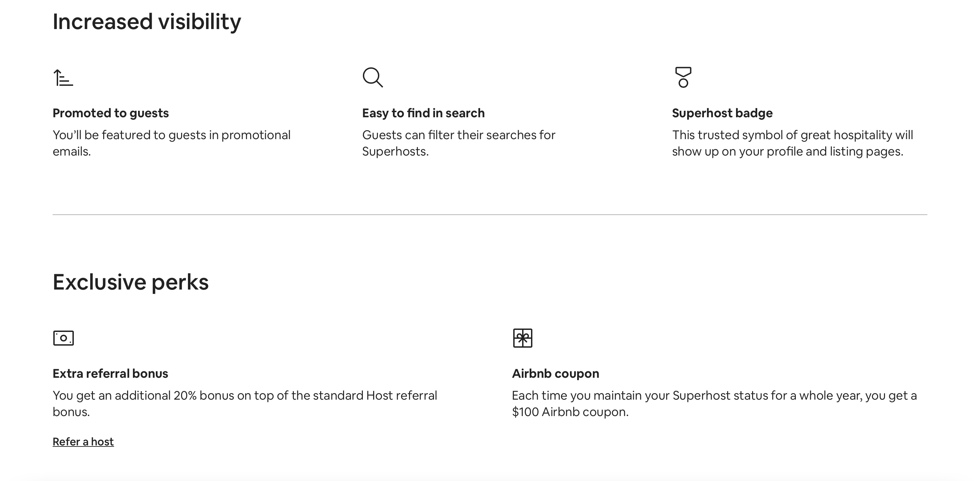Click the Extra referral bonus cash icon

(64, 338)
